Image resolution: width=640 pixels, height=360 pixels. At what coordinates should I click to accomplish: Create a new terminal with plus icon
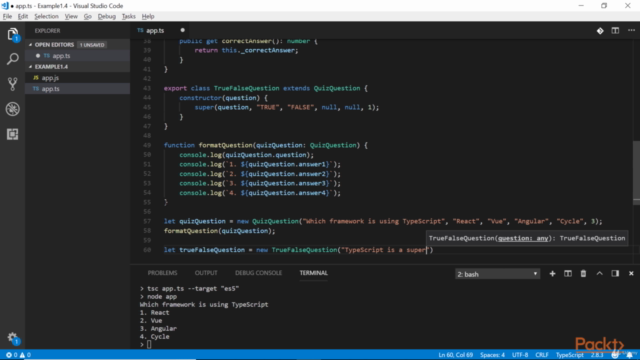click(x=552, y=274)
